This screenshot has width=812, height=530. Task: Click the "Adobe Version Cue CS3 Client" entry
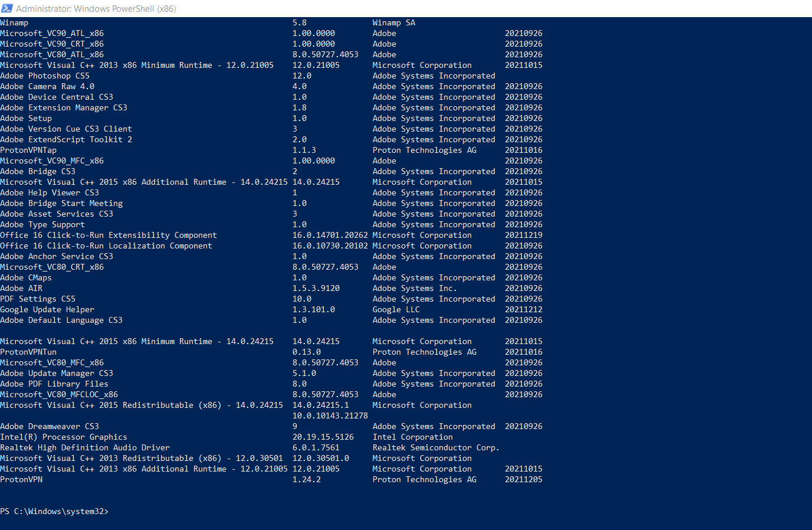click(x=66, y=129)
